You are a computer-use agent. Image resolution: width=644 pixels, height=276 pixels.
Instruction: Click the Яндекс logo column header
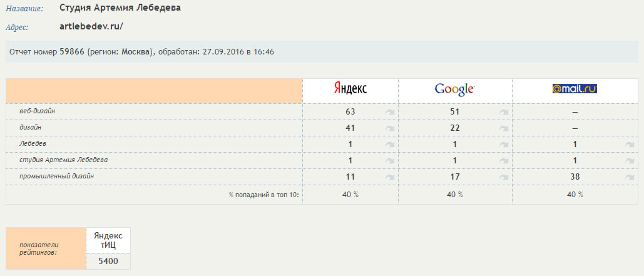point(350,88)
